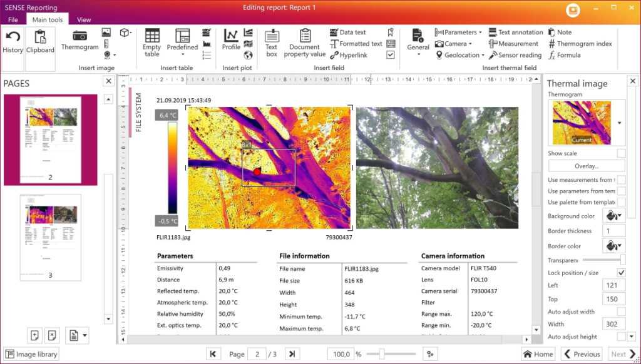This screenshot has width=641, height=364.
Task: Add a Thermogram index field
Action: tap(583, 43)
